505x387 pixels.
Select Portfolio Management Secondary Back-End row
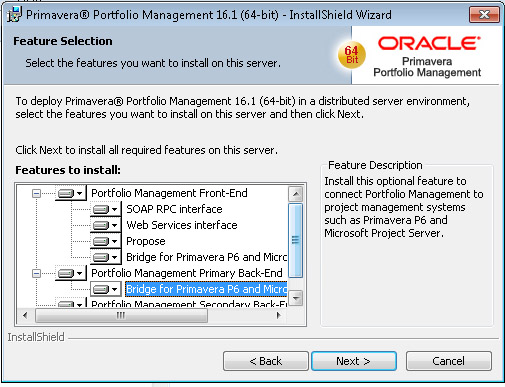(189, 303)
